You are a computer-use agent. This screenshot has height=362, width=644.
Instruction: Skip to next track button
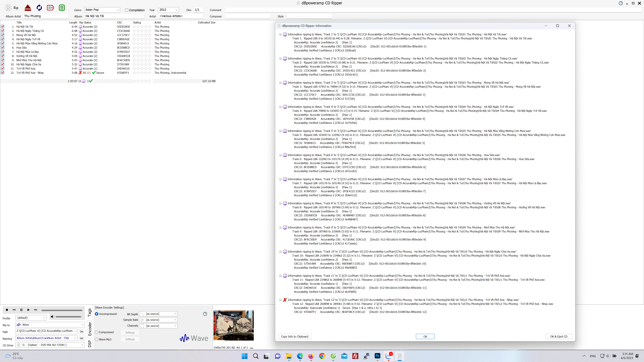pyautogui.click(x=36, y=310)
